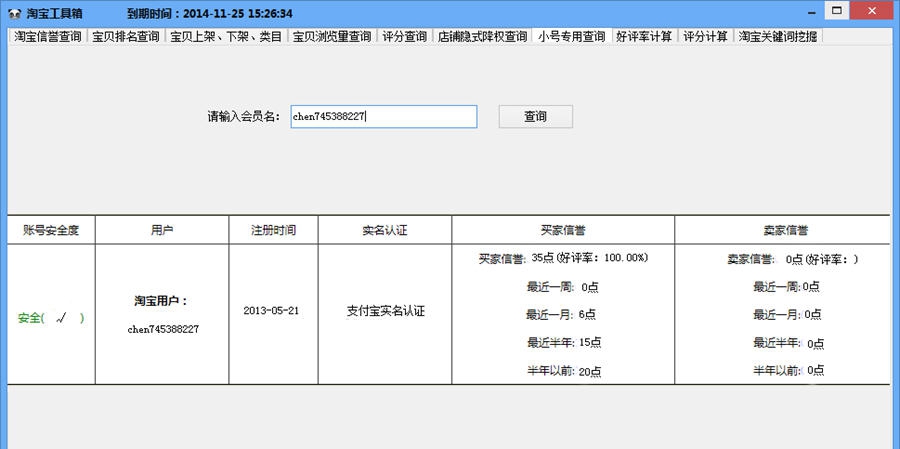This screenshot has height=449, width=900.
Task: Click the 用户 column header
Action: [162, 230]
